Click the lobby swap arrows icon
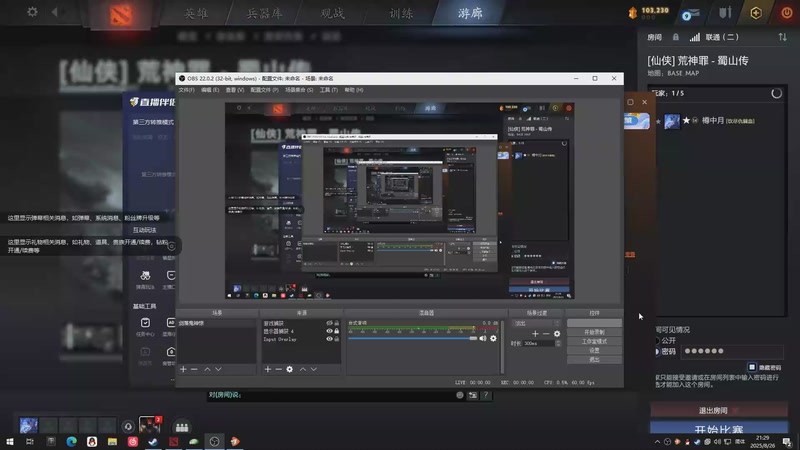Image resolution: width=800 pixels, height=450 pixels. 782,37
